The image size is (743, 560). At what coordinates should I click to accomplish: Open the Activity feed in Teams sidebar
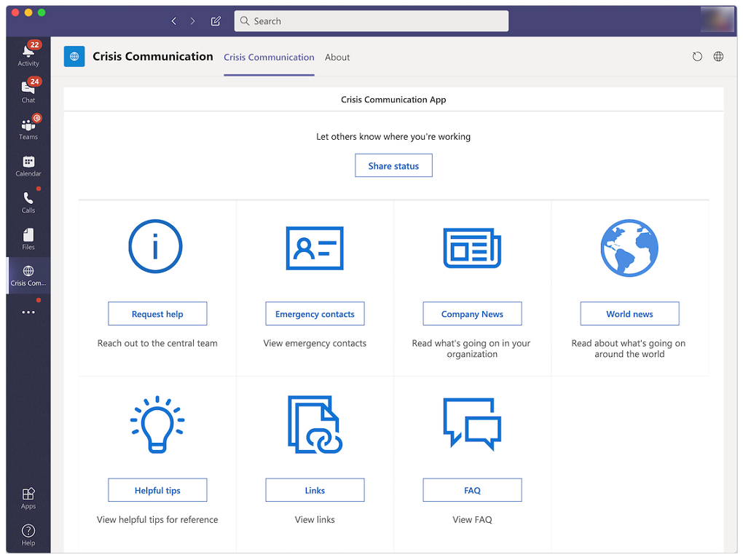pyautogui.click(x=28, y=52)
